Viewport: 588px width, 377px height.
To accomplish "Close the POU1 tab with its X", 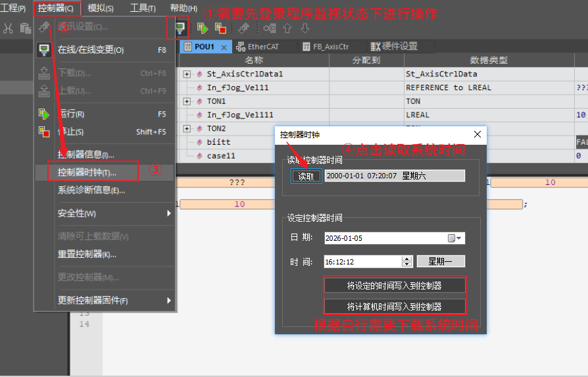I will [224, 47].
